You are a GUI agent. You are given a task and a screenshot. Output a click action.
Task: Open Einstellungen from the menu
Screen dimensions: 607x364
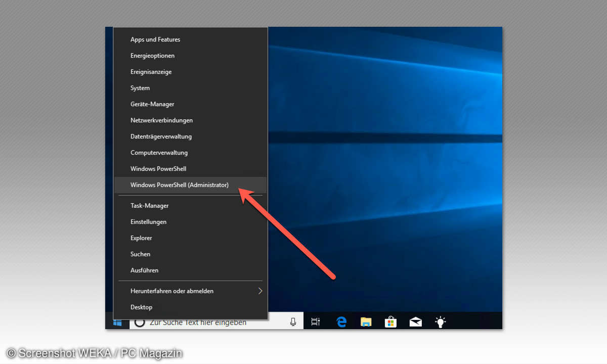pyautogui.click(x=190, y=222)
